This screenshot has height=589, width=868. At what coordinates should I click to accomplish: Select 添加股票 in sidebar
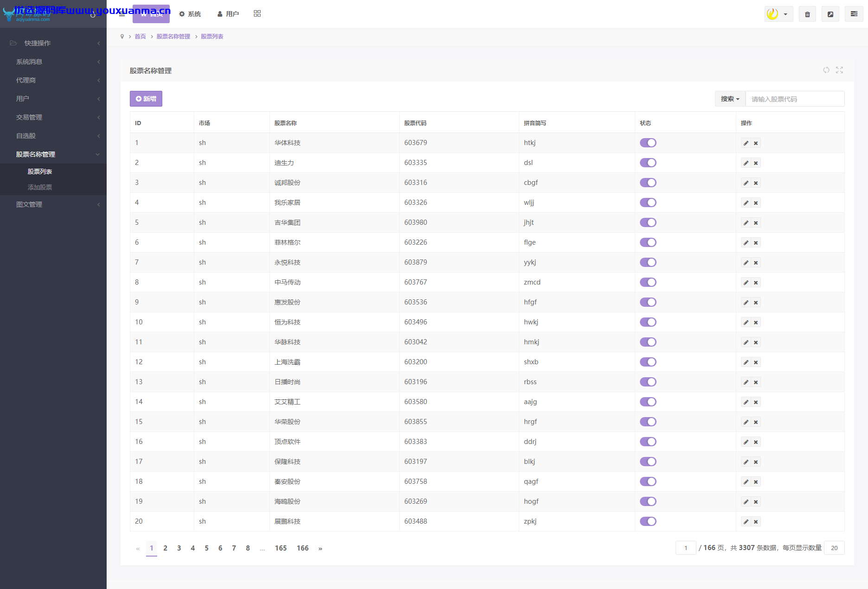tap(40, 187)
